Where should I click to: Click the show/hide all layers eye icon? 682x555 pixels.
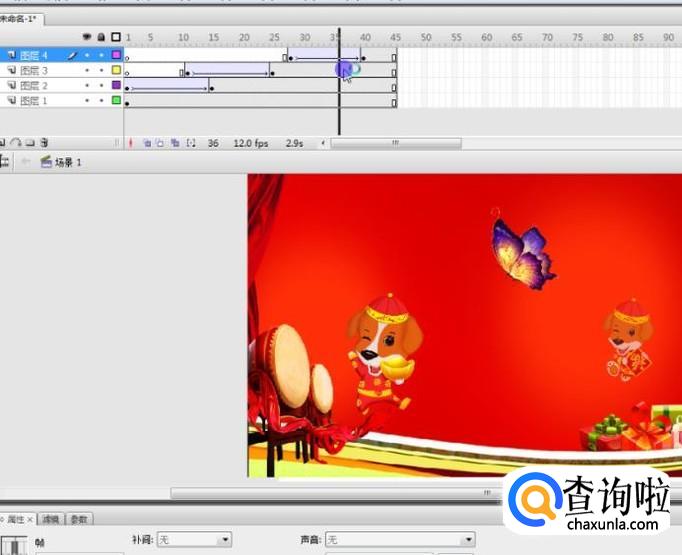tap(87, 37)
